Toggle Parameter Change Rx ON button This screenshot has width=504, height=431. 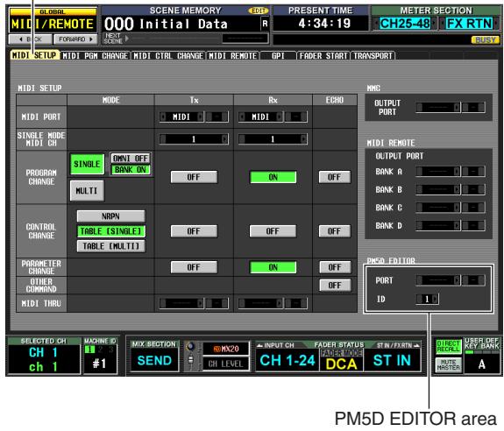pos(273,267)
